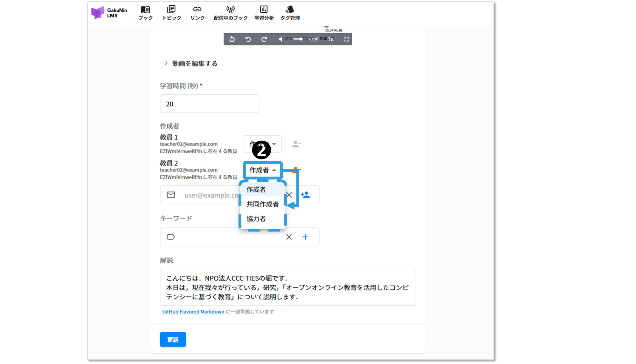Open the タグ管理 page
This screenshot has height=364, width=636.
coord(290,13)
